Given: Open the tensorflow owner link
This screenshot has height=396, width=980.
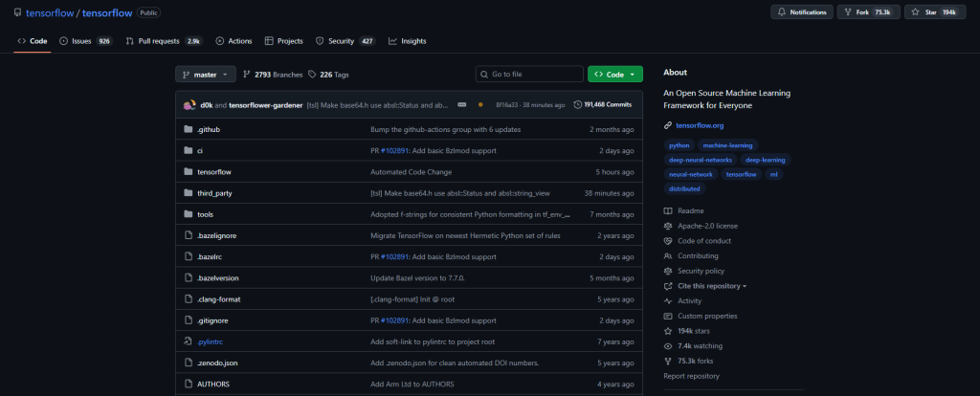Looking at the screenshot, I should point(50,12).
